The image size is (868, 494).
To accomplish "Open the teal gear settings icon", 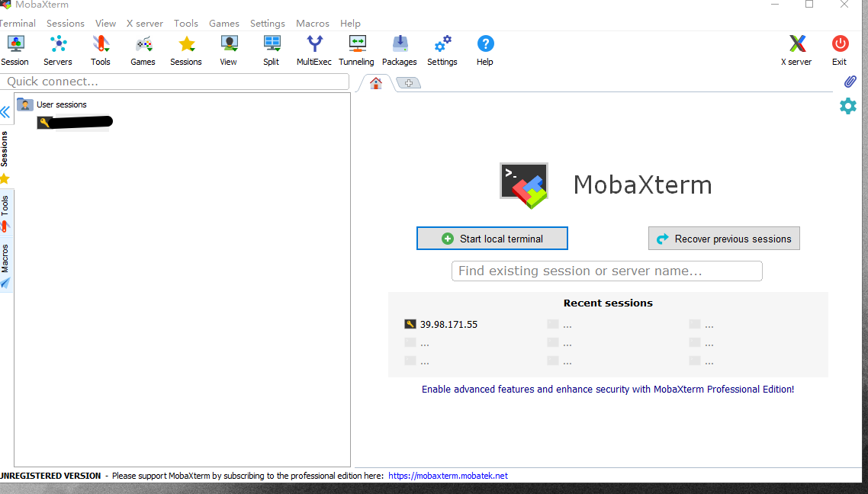I will (848, 106).
